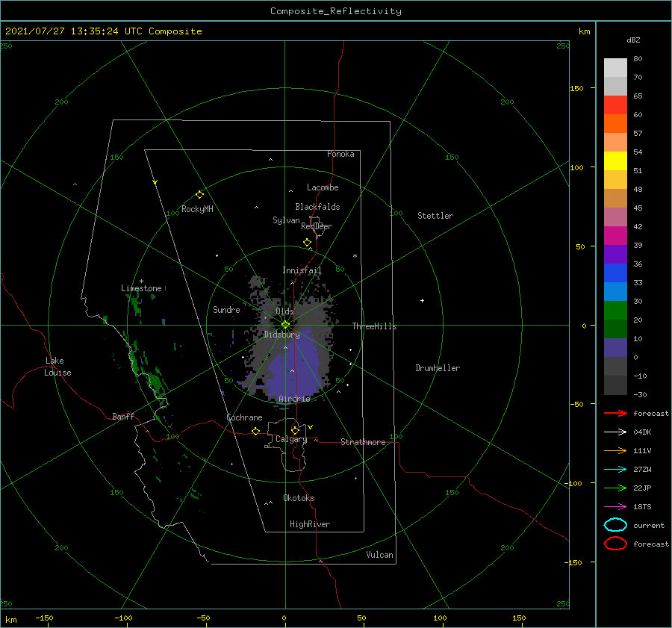Pick the slate purple 10 dBZ swatch
The width and height of the screenshot is (672, 628).
coord(615,348)
